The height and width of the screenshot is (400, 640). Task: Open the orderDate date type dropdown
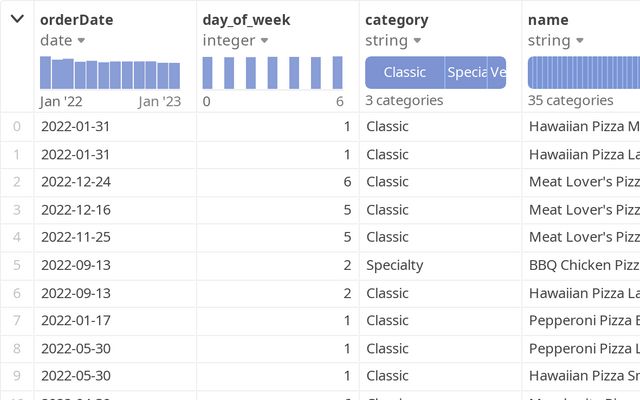click(81, 41)
